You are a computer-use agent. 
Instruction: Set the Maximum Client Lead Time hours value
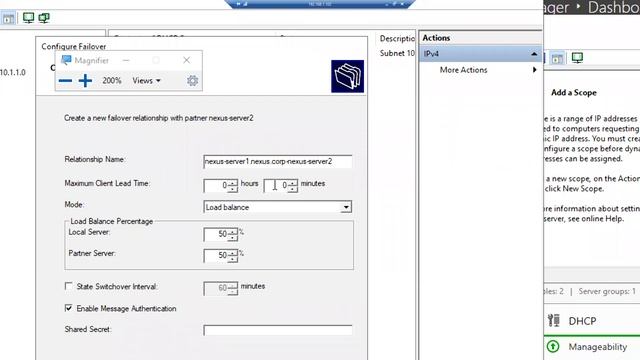pyautogui.click(x=221, y=186)
